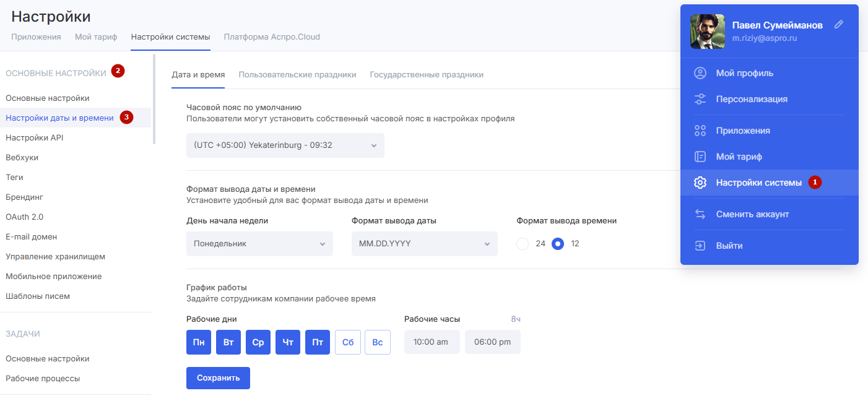The image size is (868, 401).
Task: Open Основные настройки under ОСНОВНЫЕ НАСТРОЙКИ sidebar
Action: tap(48, 98)
